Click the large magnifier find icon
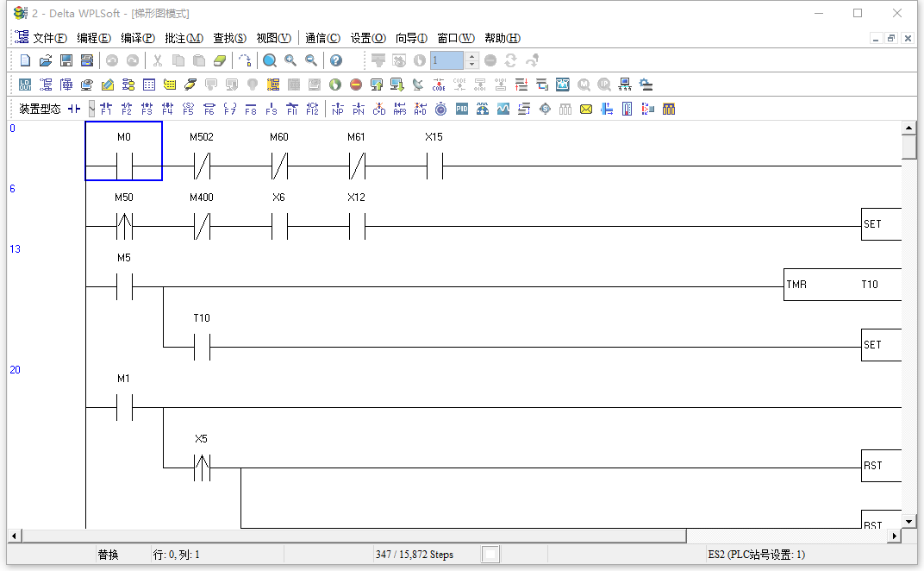Screen dimensions: 924x571 click(270, 60)
